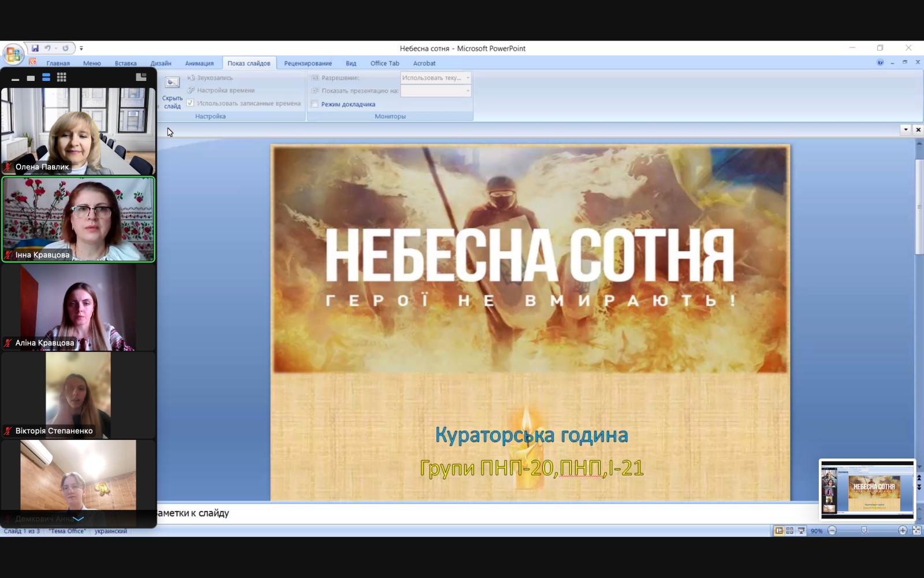Go to next slide double-arrow
Viewport: 924px width, 578px height.
point(919,487)
